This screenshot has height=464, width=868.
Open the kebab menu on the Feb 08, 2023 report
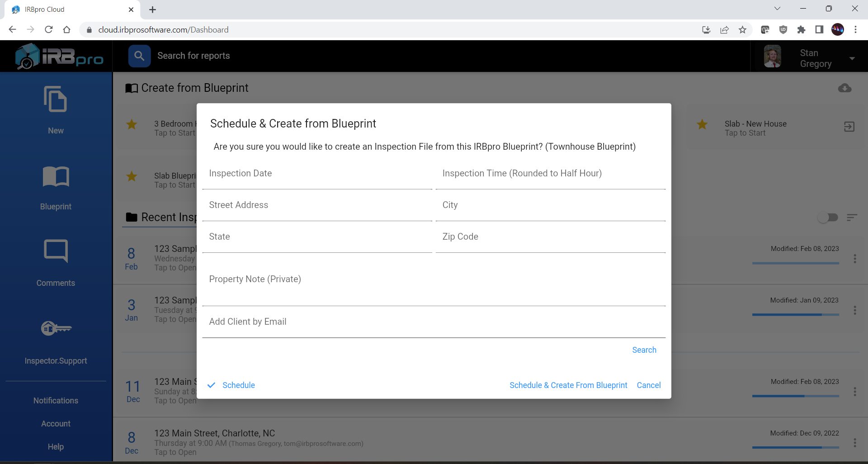click(855, 259)
